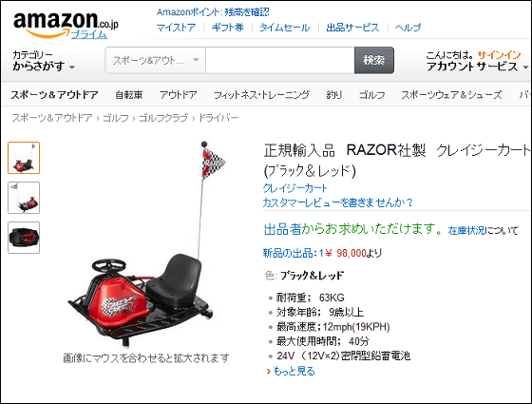Open the プライム link under logo

pyautogui.click(x=89, y=34)
